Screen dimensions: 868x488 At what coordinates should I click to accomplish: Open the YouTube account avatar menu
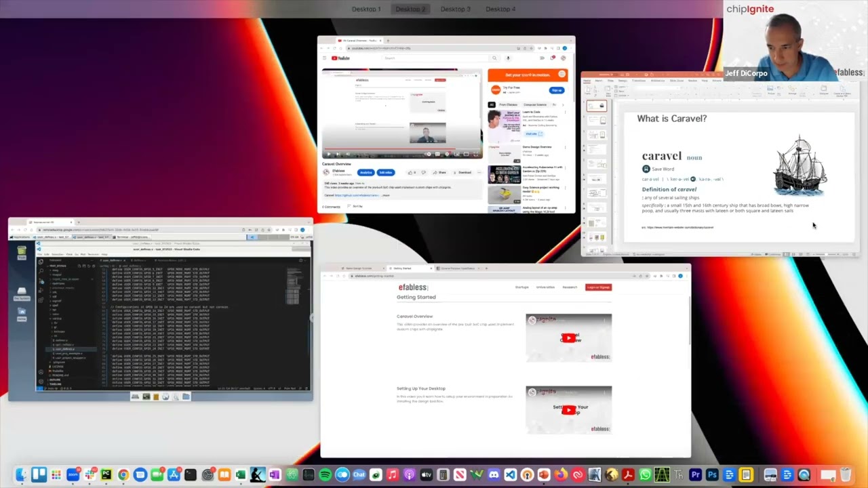(563, 58)
